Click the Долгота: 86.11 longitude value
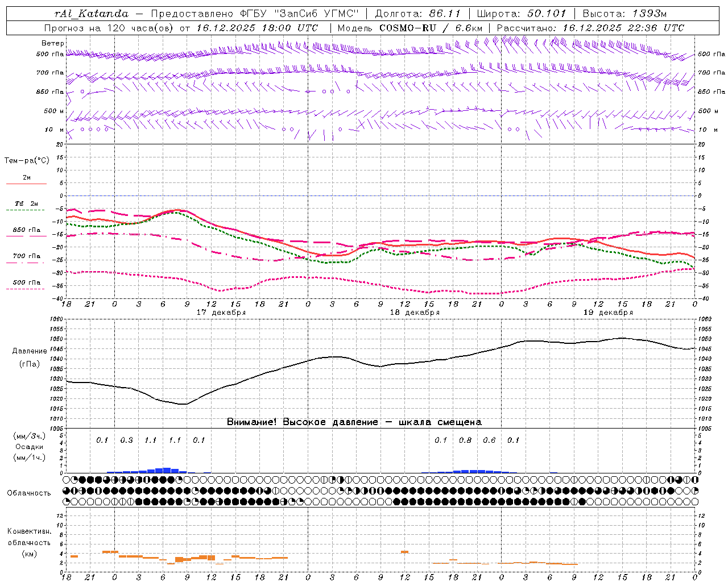The height and width of the screenshot is (582, 728). (x=417, y=14)
